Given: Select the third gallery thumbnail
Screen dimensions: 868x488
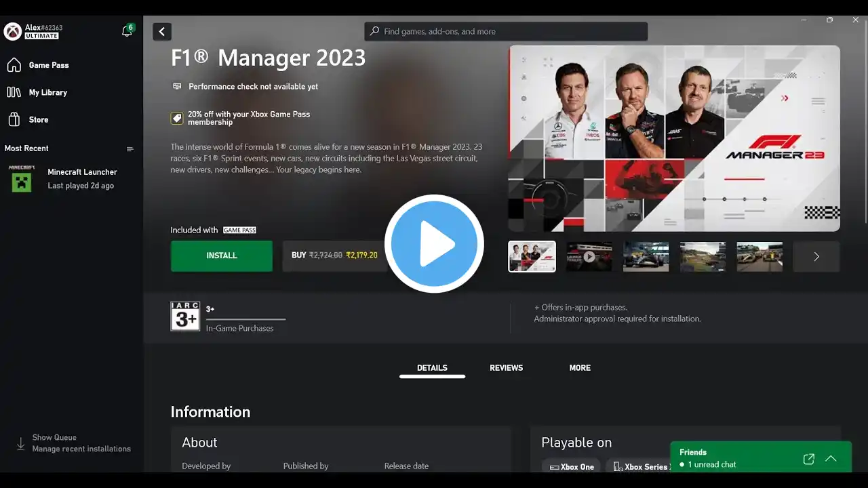Looking at the screenshot, I should pyautogui.click(x=646, y=257).
